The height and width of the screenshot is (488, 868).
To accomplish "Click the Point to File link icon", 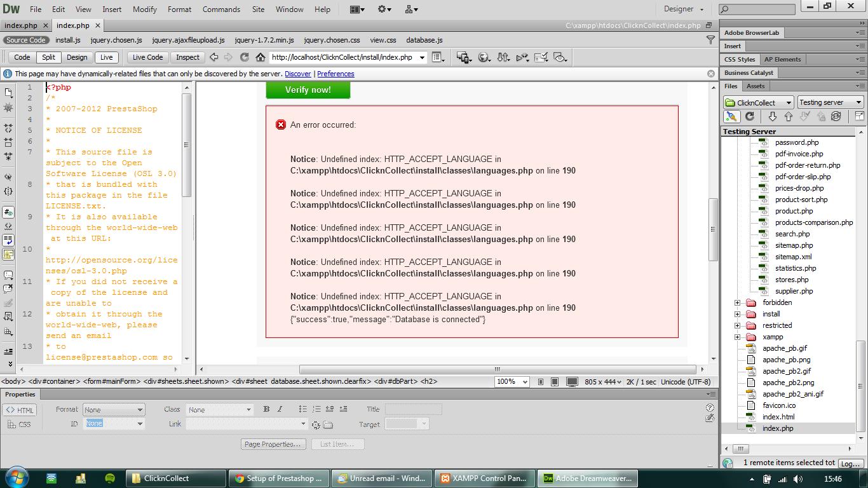I will pos(316,424).
